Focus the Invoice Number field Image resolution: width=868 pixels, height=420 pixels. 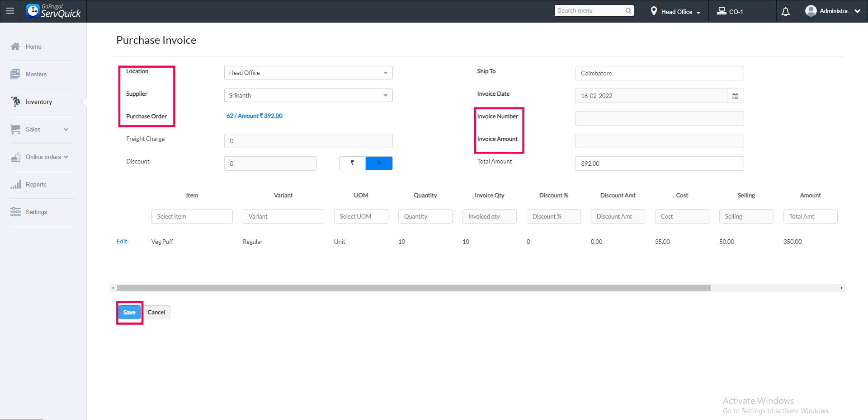pos(659,118)
